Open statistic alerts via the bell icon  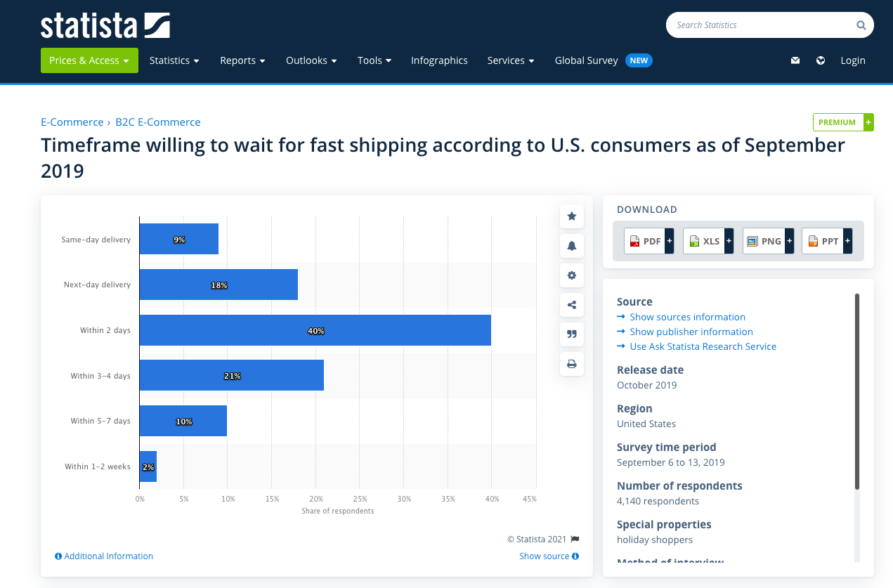(x=571, y=246)
